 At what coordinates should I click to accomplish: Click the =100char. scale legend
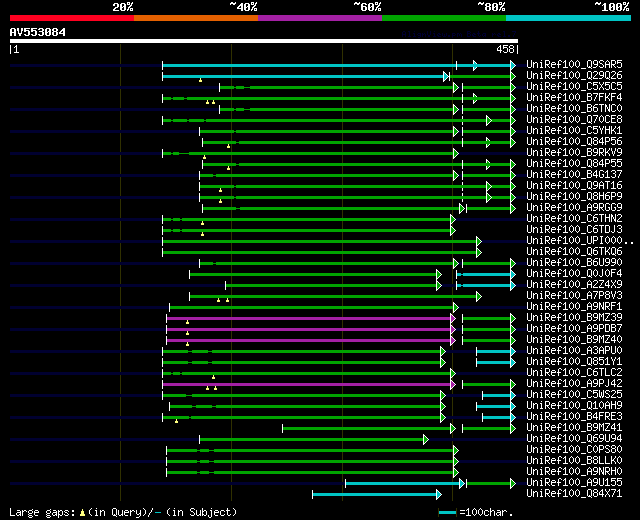pyautogui.click(x=476, y=512)
